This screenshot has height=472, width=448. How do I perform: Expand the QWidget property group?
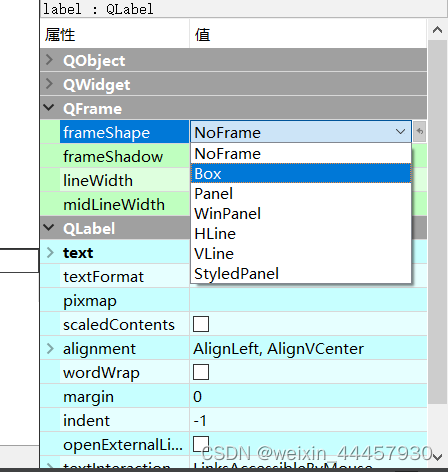point(49,84)
